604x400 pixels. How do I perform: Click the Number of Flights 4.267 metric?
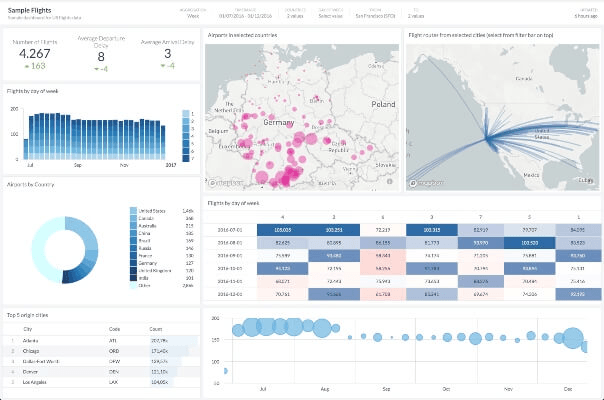click(35, 54)
